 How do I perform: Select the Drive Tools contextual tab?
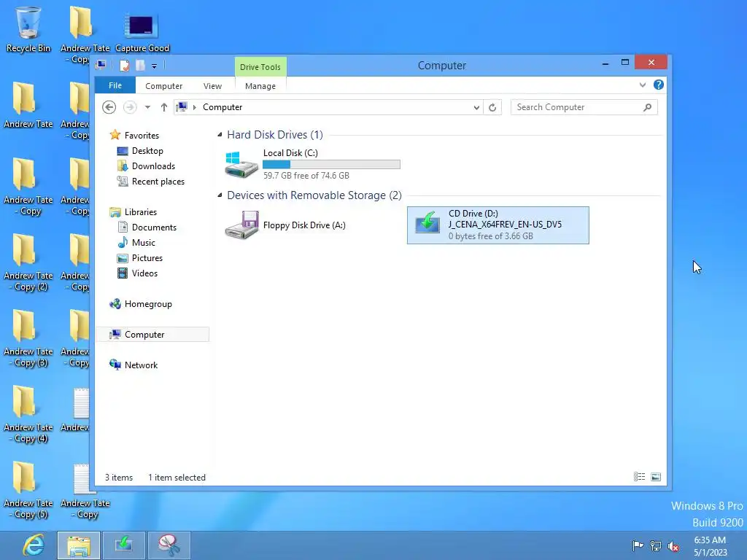pyautogui.click(x=260, y=67)
